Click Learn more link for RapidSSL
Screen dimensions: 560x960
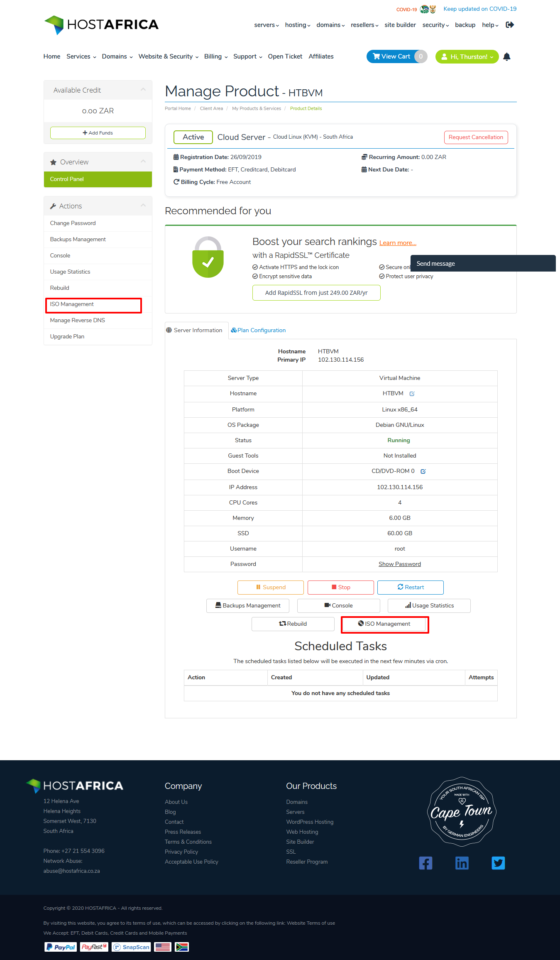(x=398, y=243)
